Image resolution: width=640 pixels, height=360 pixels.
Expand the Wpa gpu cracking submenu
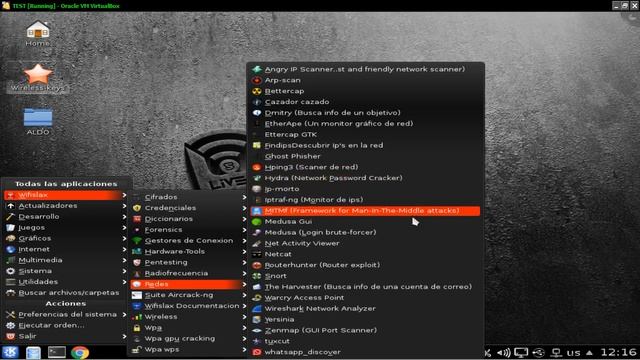pos(189,339)
